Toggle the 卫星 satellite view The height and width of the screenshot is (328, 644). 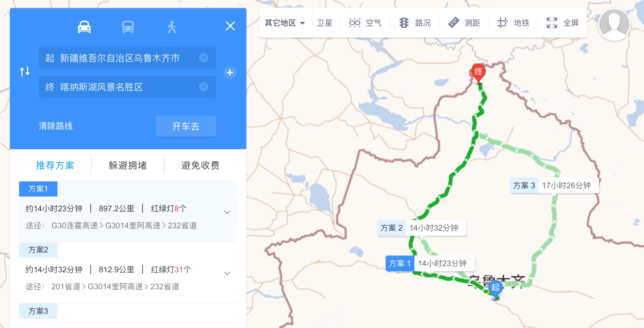pos(325,23)
